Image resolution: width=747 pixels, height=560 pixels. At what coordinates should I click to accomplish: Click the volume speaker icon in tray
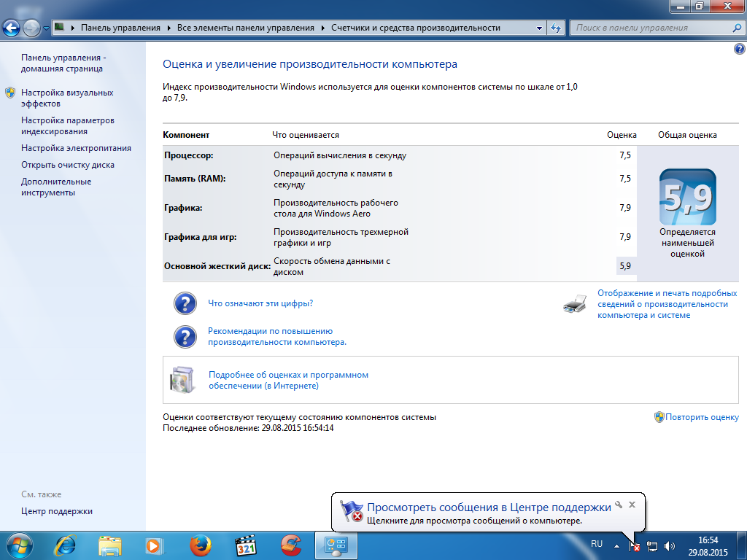pos(670,546)
